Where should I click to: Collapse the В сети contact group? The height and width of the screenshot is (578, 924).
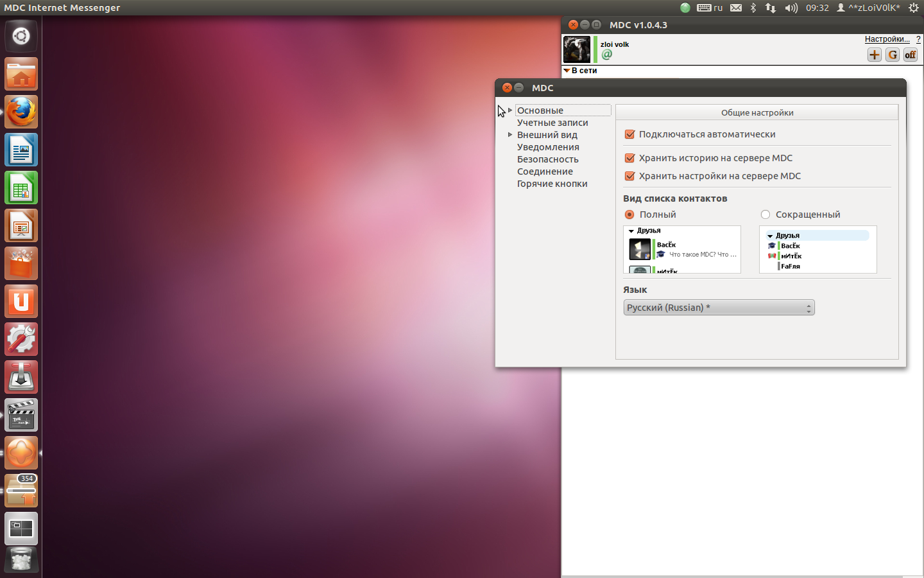point(567,71)
